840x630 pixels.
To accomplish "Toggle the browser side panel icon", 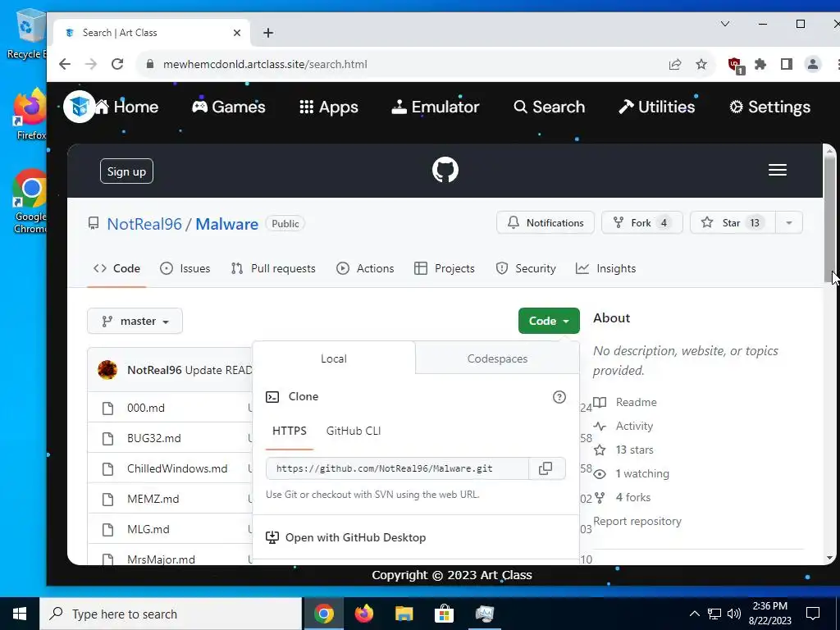I will 787,64.
